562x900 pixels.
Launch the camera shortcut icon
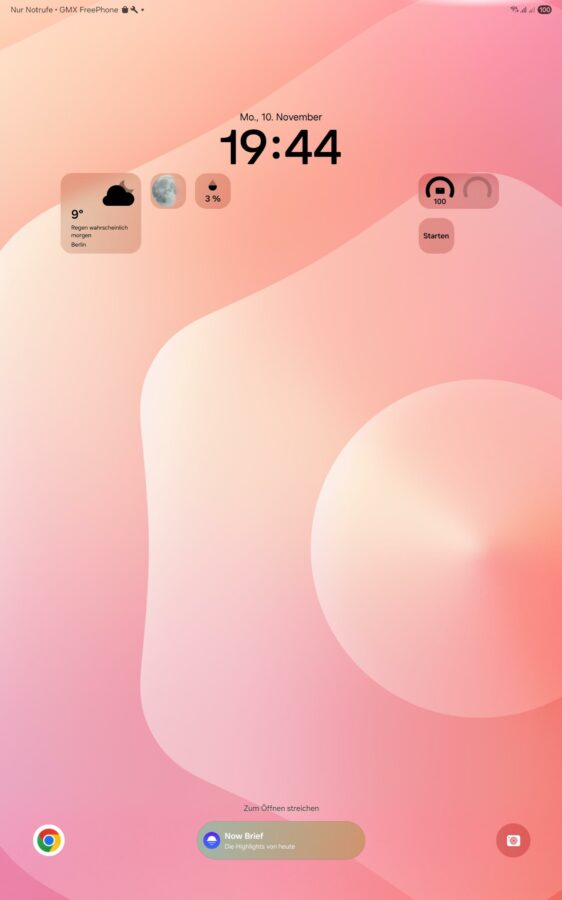513,840
